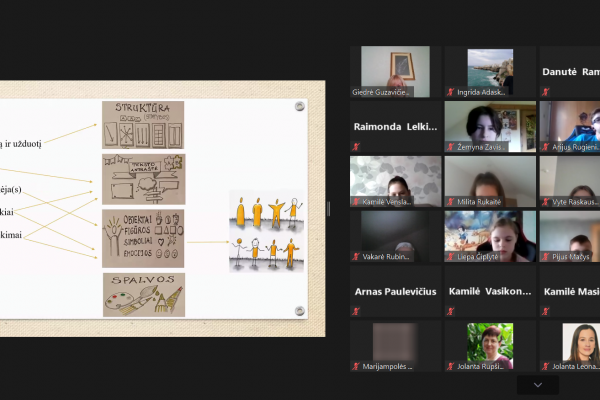Select Žemyna Zavis... video feed

tap(490, 126)
